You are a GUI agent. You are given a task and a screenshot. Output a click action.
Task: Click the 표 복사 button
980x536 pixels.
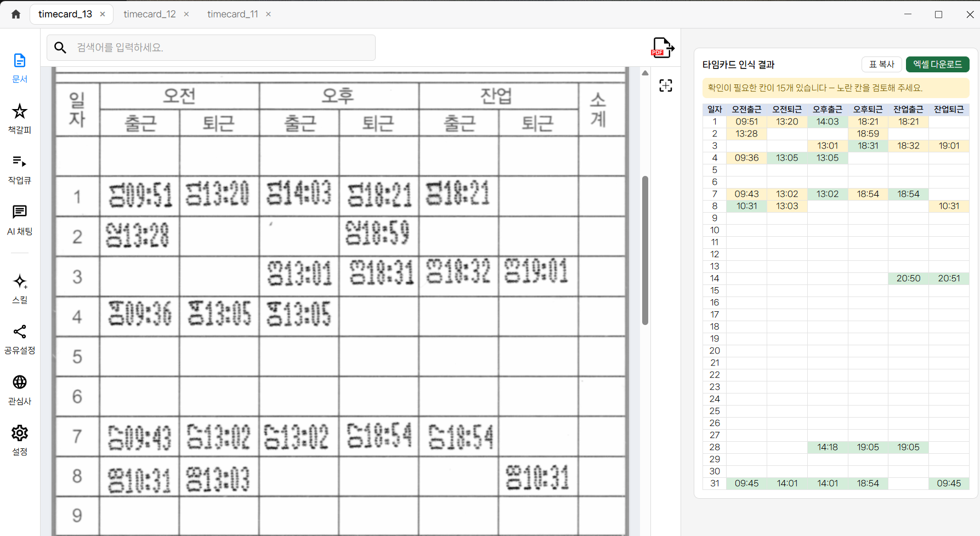[x=882, y=65]
